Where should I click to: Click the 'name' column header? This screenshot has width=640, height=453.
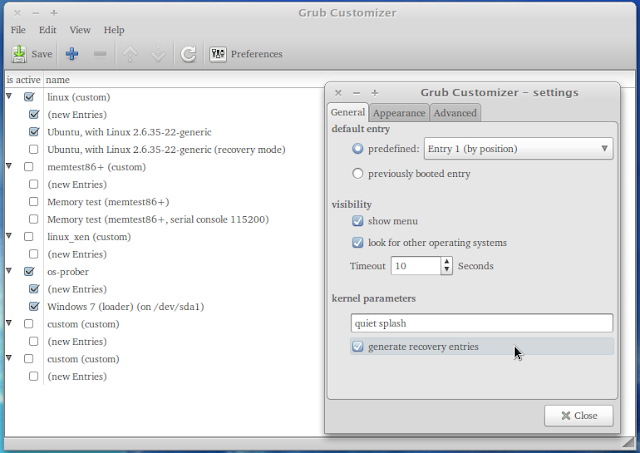click(58, 80)
